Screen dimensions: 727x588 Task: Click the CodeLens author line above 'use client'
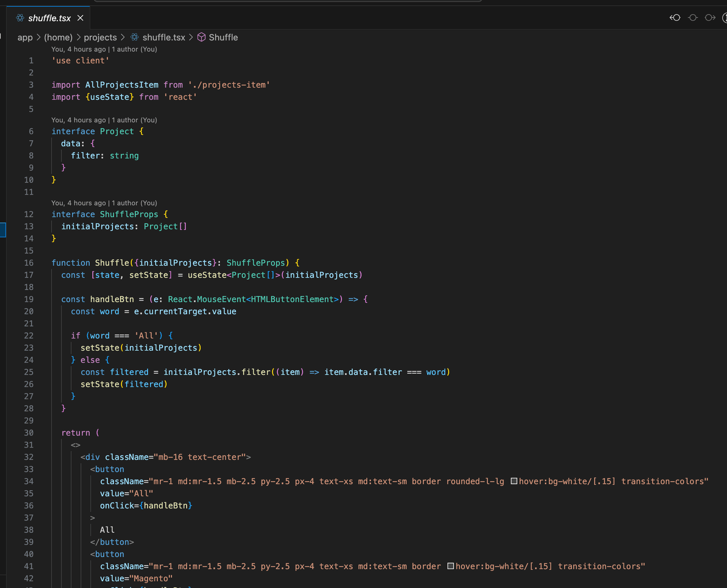click(104, 49)
